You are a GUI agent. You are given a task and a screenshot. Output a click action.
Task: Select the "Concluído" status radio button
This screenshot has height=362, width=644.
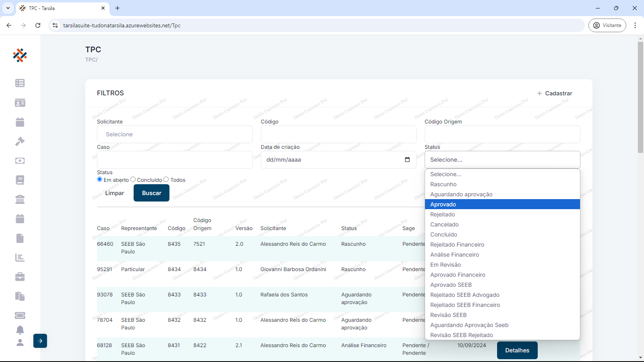point(133,179)
